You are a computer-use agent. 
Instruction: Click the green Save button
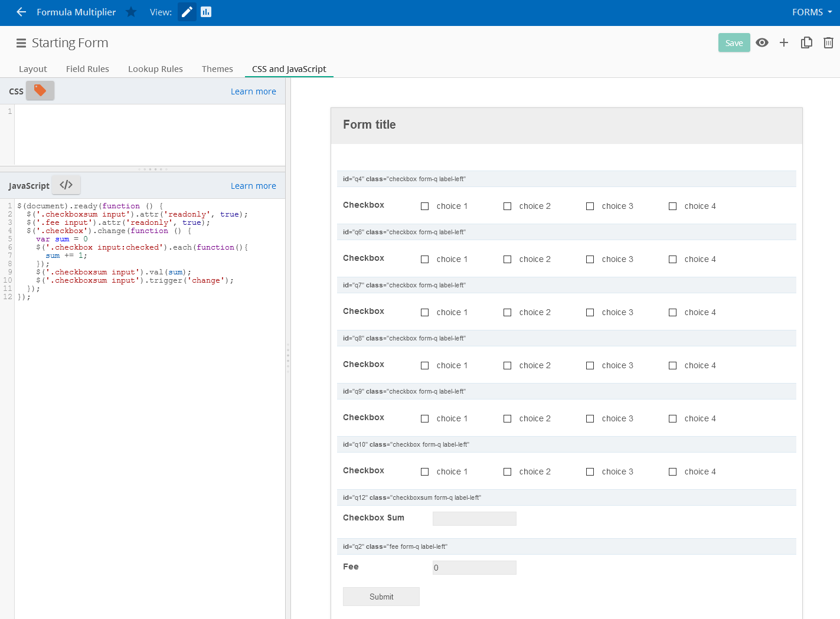click(x=734, y=42)
